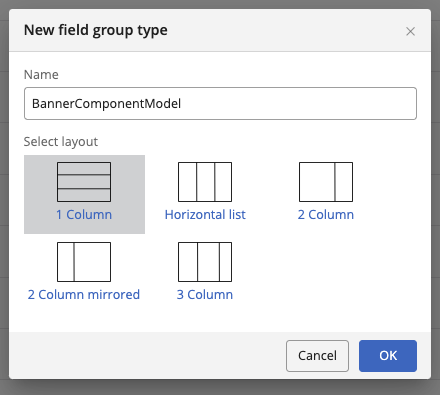Close the New field group type dialog
The width and height of the screenshot is (440, 395).
point(410,31)
